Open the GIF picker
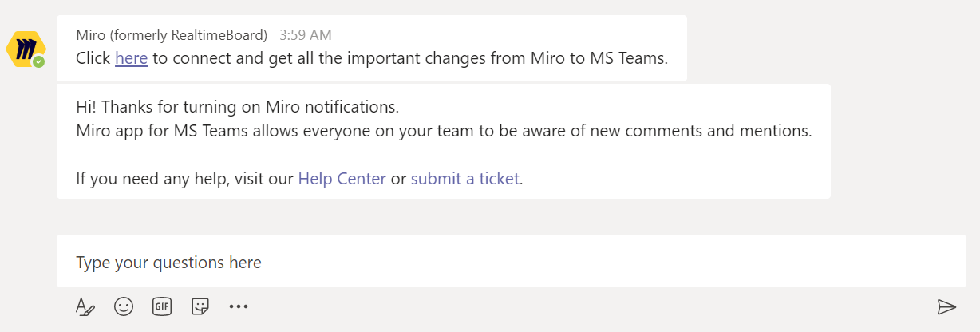The height and width of the screenshot is (332, 980). (x=162, y=306)
